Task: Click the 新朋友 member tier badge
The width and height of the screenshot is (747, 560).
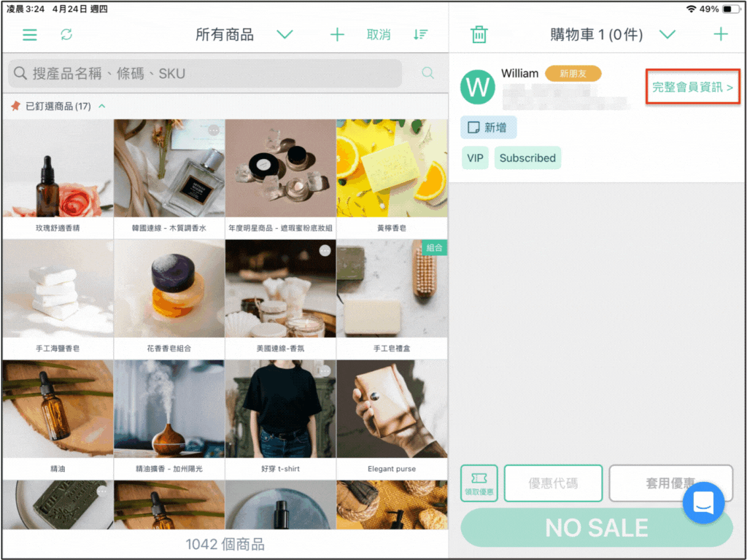Action: tap(573, 74)
